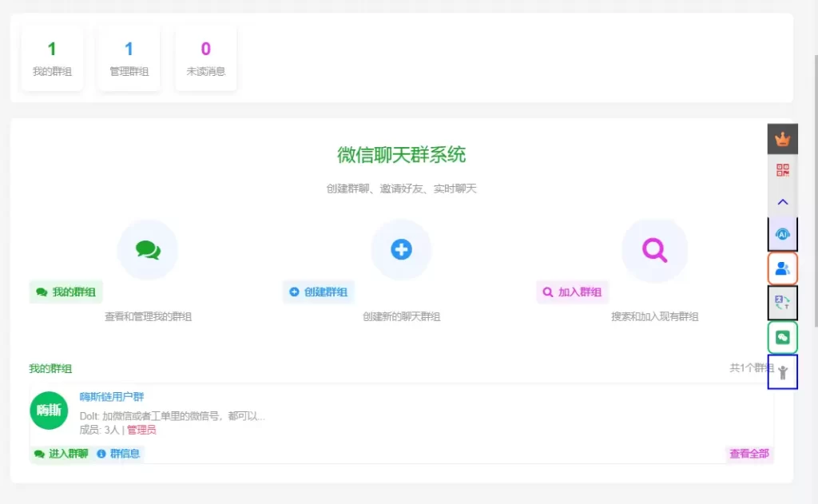Click the 创建新的聊天群组 description
Image resolution: width=818 pixels, height=504 pixels.
click(401, 316)
